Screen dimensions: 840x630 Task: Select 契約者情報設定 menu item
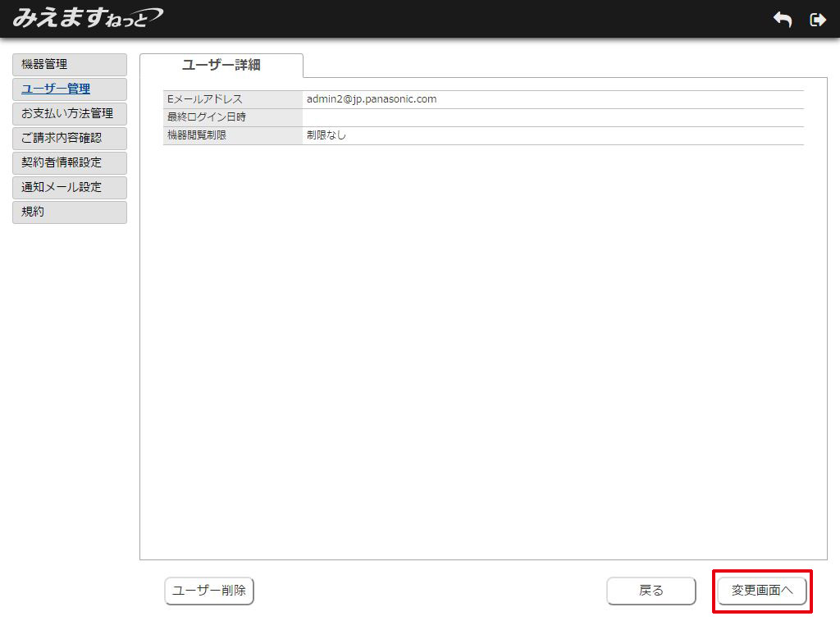(x=70, y=163)
